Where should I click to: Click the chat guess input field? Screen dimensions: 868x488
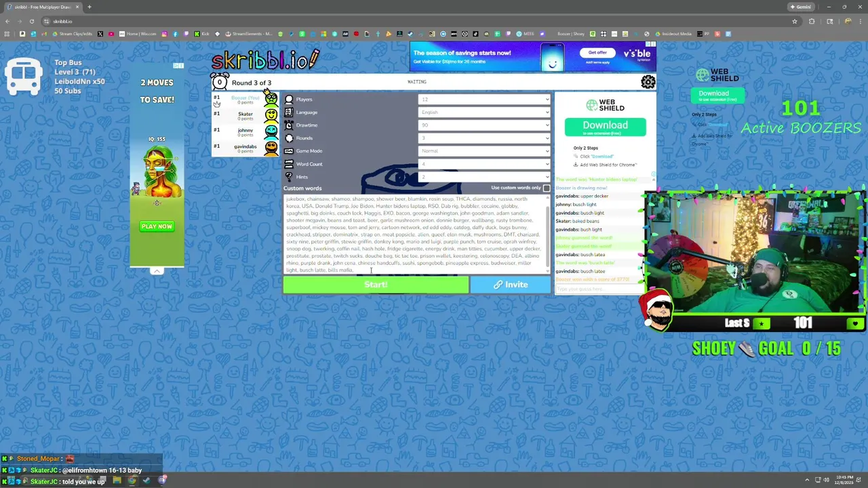click(599, 289)
